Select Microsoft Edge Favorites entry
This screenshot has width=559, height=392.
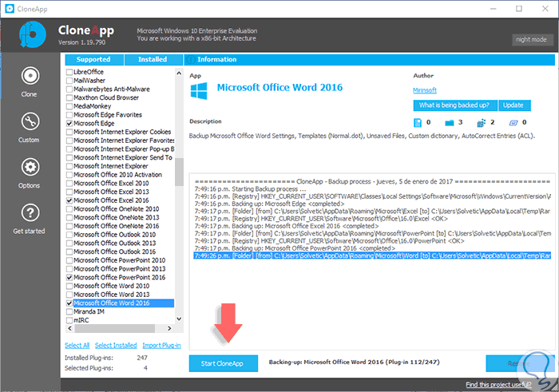tap(108, 115)
